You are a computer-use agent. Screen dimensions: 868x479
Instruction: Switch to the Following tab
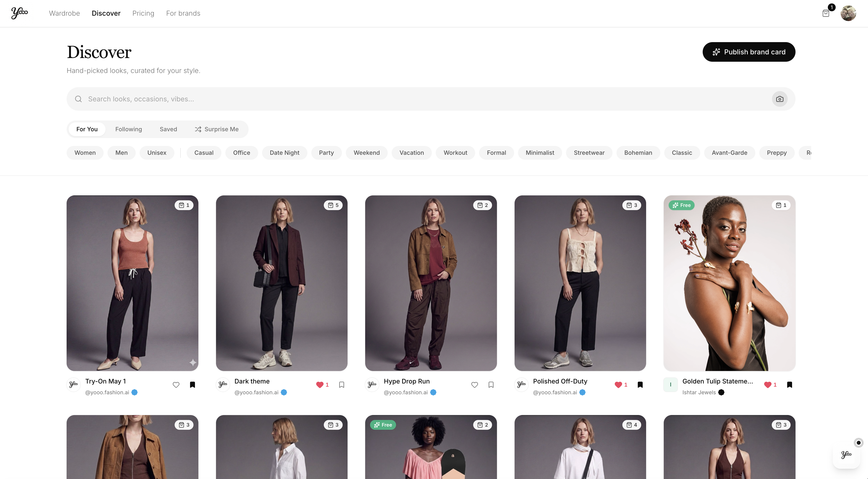tap(129, 129)
